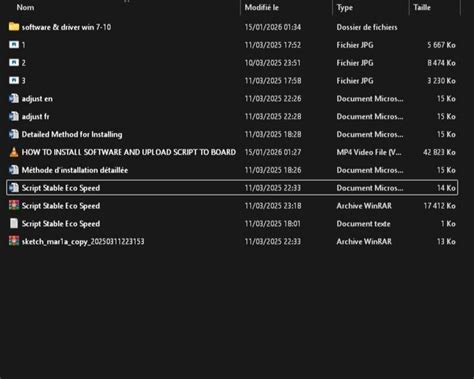Screen dimensions: 474x379
Task: Click the JPG image icon of file 1
Action: point(14,45)
